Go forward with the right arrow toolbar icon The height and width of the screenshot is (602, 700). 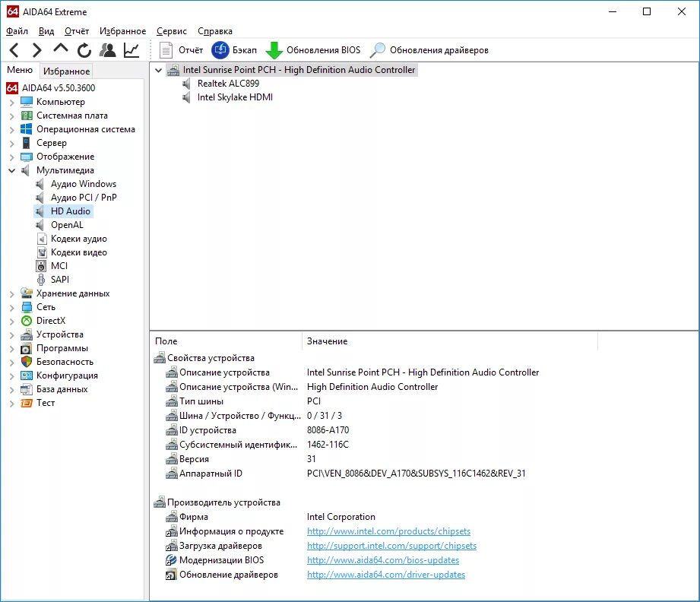click(37, 50)
